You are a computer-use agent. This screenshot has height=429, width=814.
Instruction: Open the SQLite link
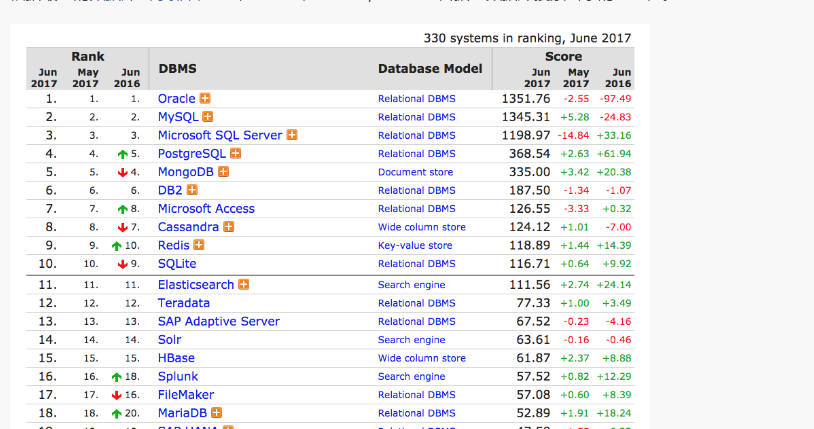tap(177, 263)
